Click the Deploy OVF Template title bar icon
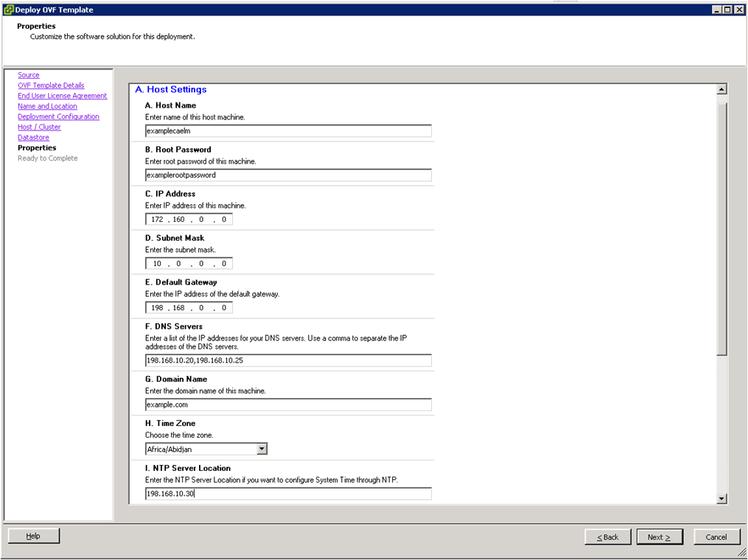The height and width of the screenshot is (560, 748). tap(7, 9)
